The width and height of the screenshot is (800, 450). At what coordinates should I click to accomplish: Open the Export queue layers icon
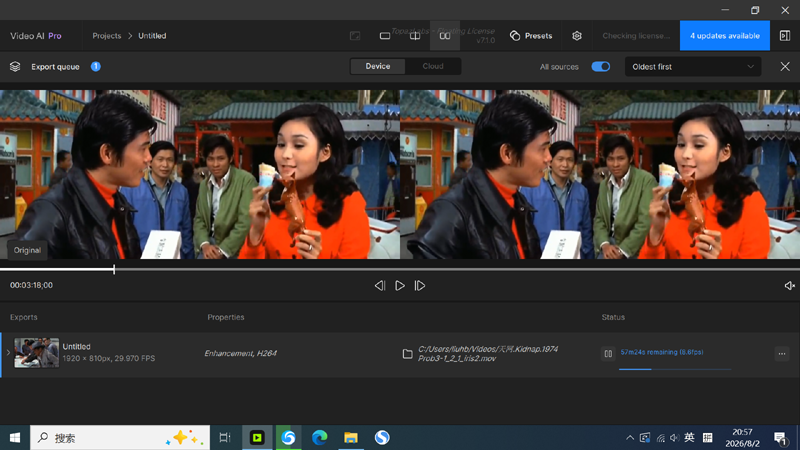point(15,67)
